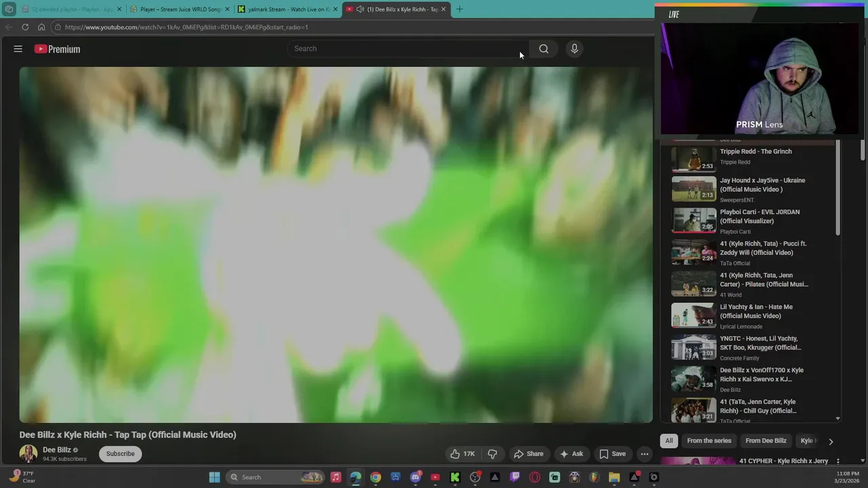
Task: Click the YouTube search magnifier button
Action: (x=543, y=49)
